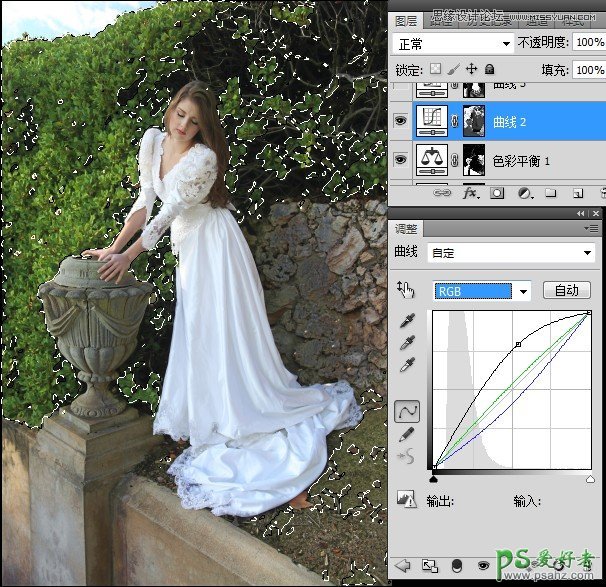Hide the 曲线 2 layer
Screen dimensions: 606x587
(400, 122)
